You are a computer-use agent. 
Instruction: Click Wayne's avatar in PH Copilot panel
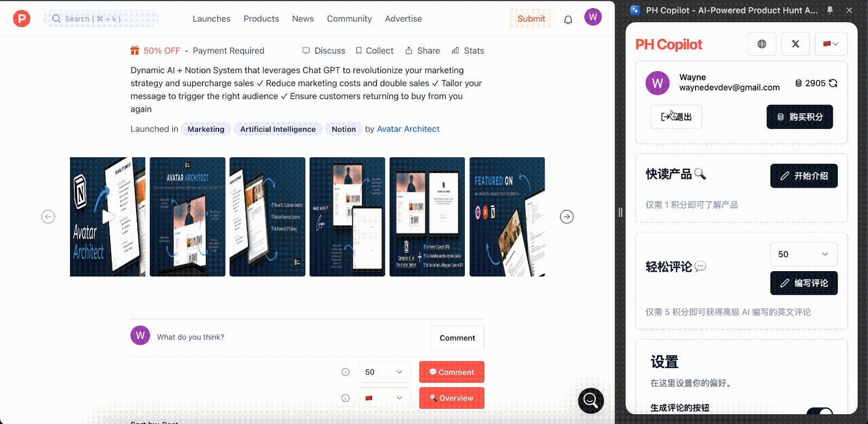tap(658, 83)
